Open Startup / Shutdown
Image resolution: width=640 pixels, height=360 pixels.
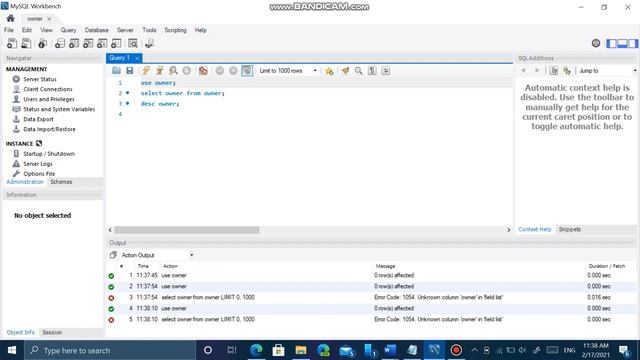coord(49,154)
